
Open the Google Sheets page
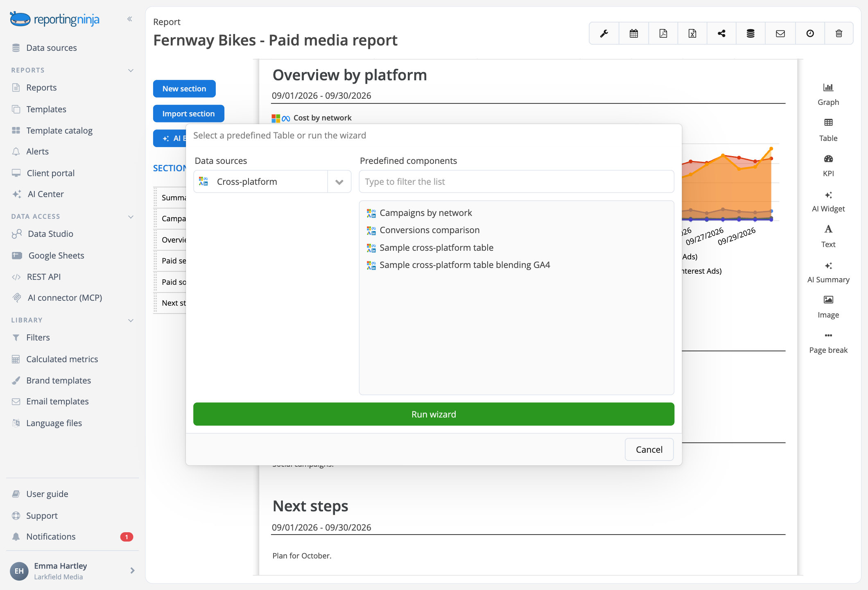[56, 256]
